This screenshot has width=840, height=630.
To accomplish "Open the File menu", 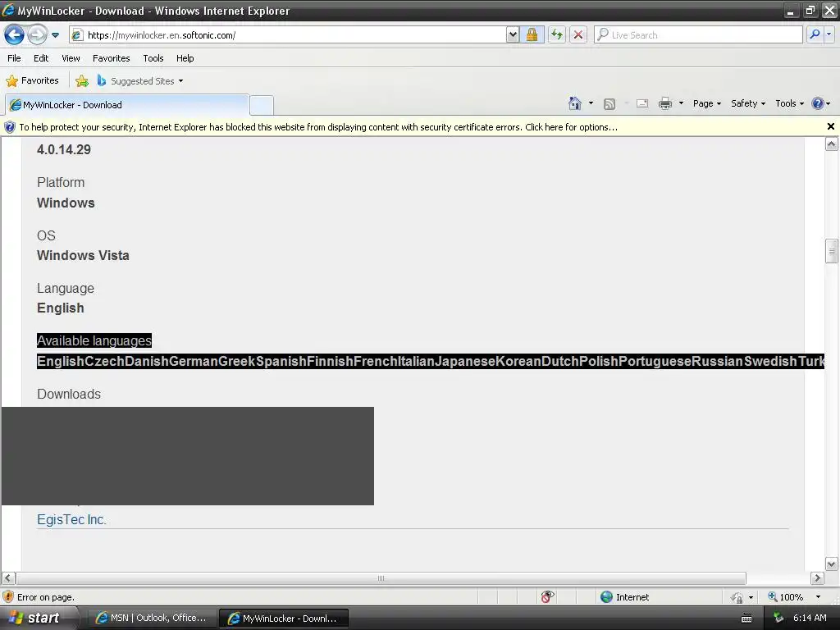I will pos(15,58).
